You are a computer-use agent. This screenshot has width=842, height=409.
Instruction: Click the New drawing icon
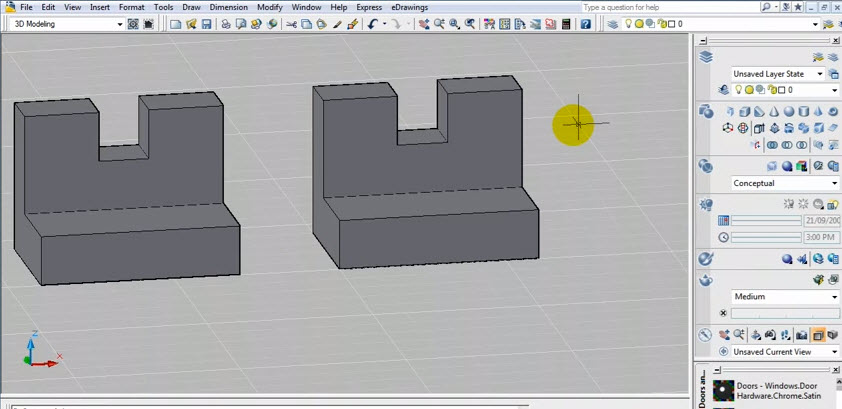(x=175, y=24)
